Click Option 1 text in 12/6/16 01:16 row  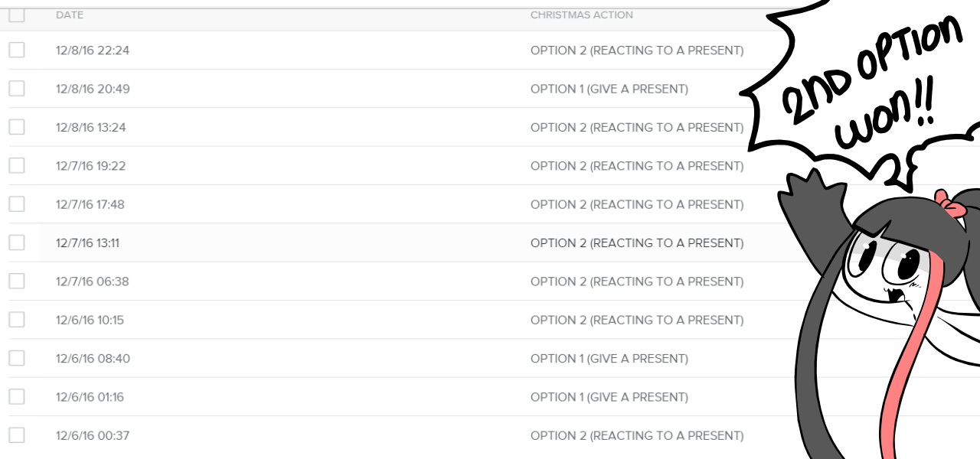click(609, 397)
